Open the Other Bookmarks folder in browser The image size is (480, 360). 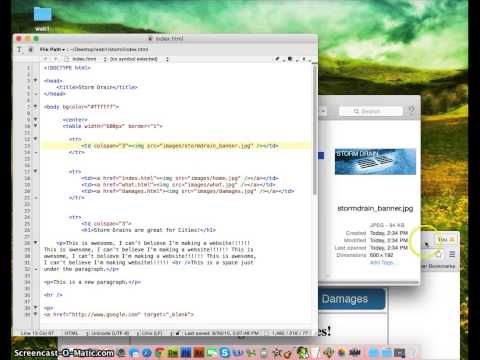439,266
